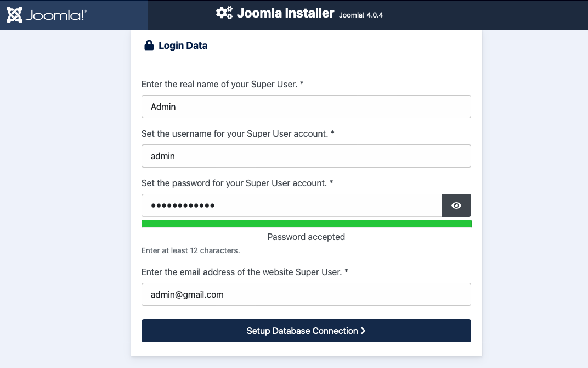The height and width of the screenshot is (368, 588).
Task: Click into the Super User password field
Action: point(291,205)
